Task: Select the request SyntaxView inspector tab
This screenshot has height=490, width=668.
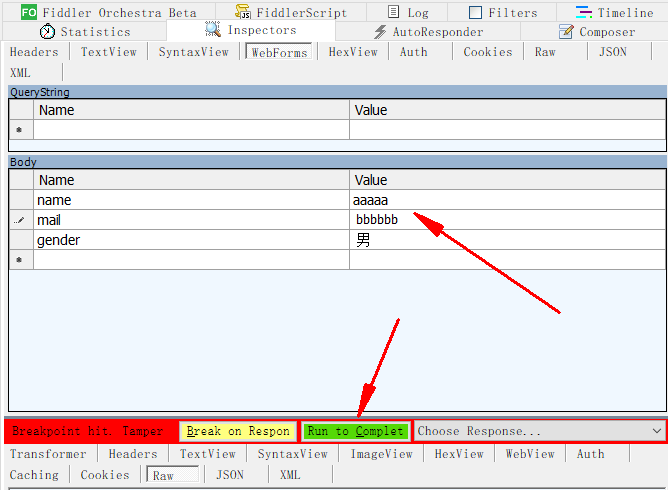Action: coord(193,52)
